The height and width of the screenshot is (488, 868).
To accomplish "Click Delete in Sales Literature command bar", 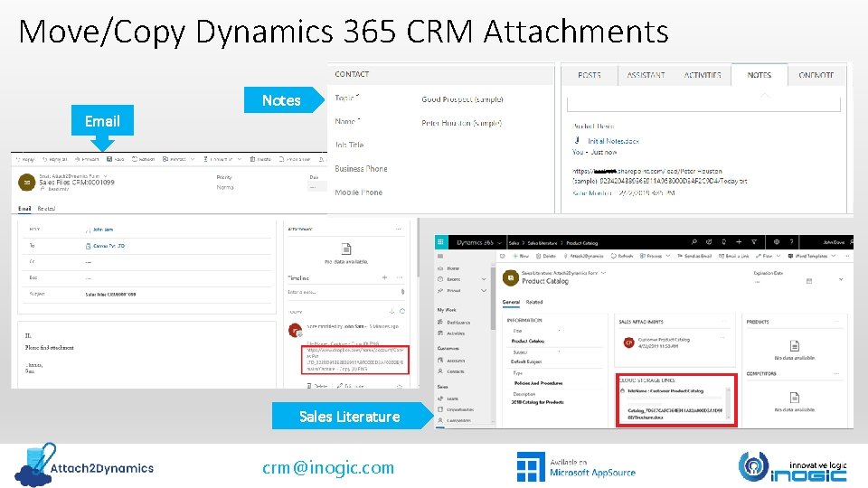I will click(546, 256).
